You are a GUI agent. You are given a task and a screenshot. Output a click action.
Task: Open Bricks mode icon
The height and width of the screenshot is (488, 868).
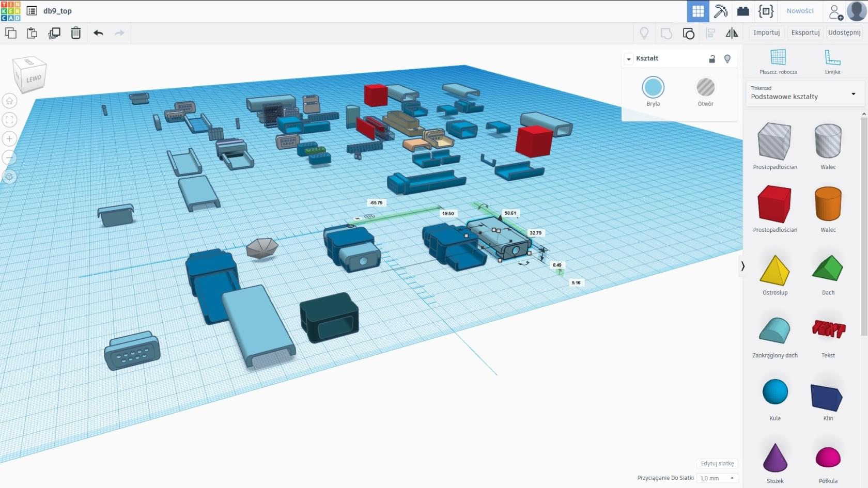click(x=743, y=11)
